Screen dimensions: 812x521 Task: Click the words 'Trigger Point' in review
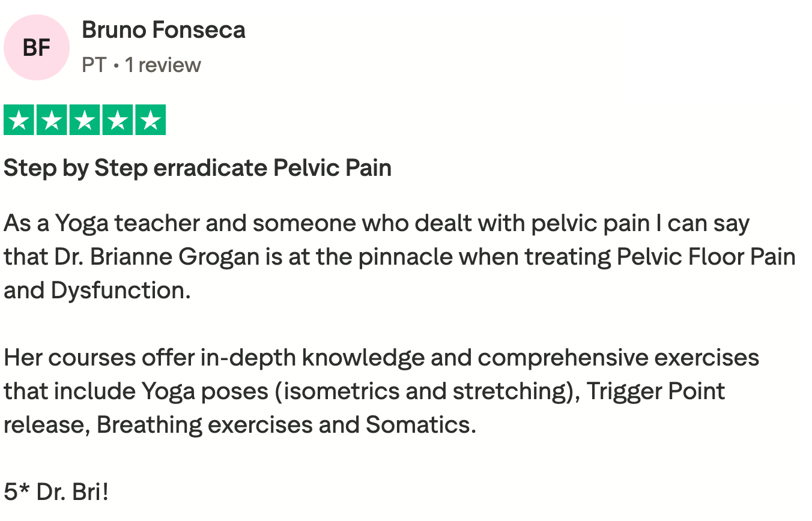pos(656,391)
